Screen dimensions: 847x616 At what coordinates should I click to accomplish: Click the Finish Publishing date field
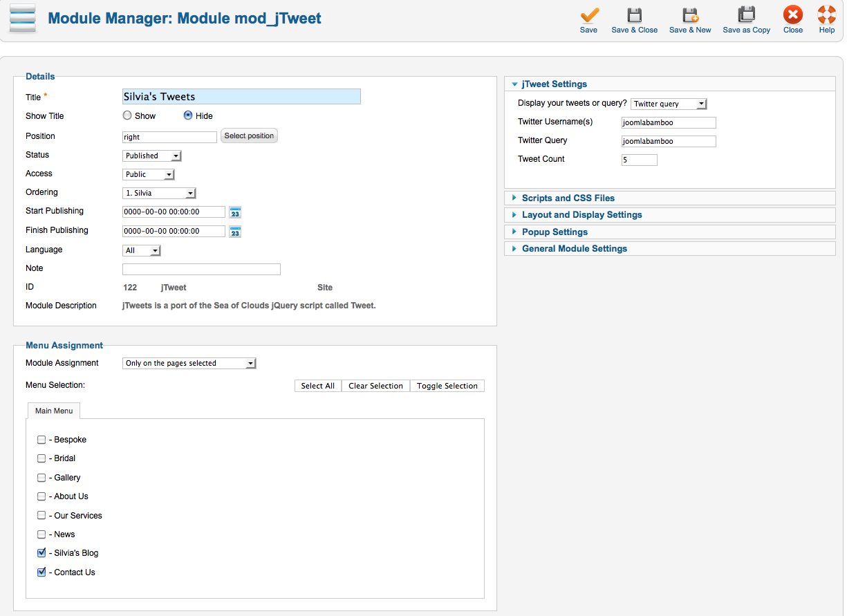pos(174,232)
